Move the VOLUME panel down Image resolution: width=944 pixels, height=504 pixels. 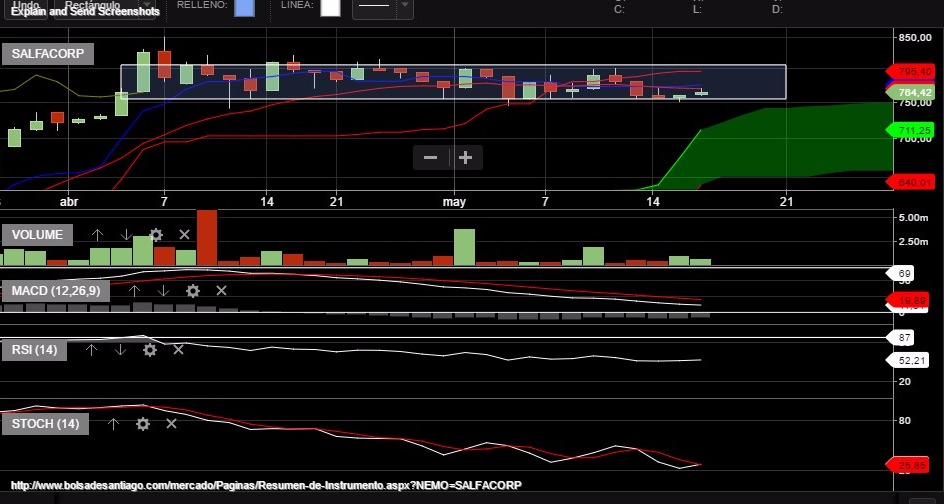point(126,235)
